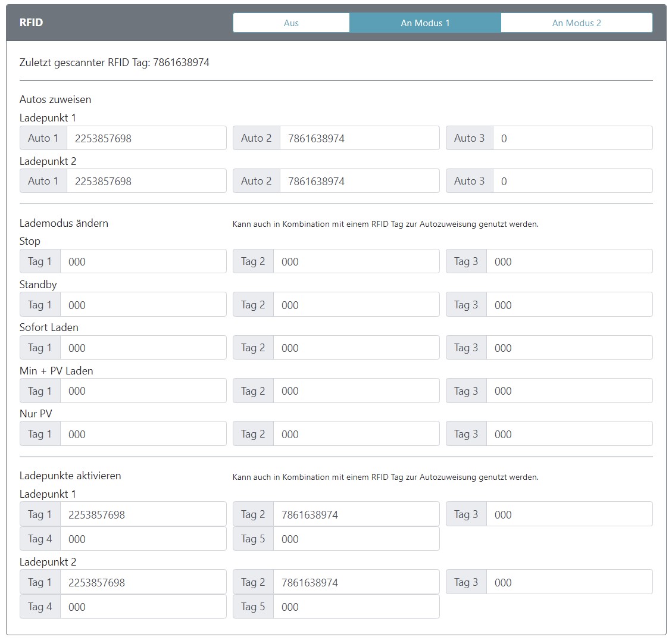Click Sofort Laden Tag 3 input
Screen dimensions: 672x640
568,348
